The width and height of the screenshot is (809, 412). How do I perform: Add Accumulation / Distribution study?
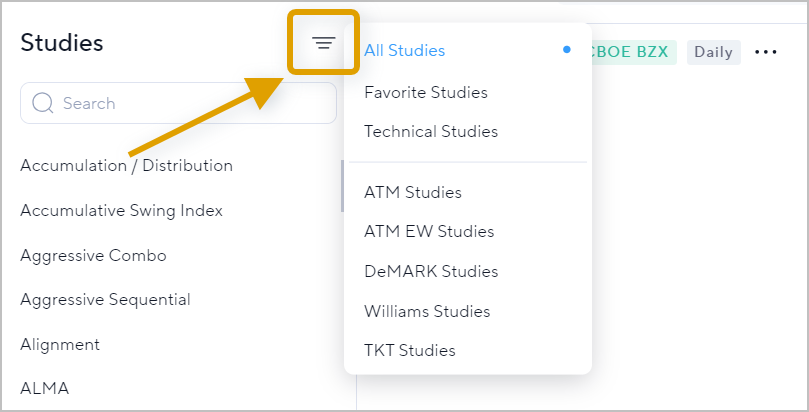[x=126, y=166]
